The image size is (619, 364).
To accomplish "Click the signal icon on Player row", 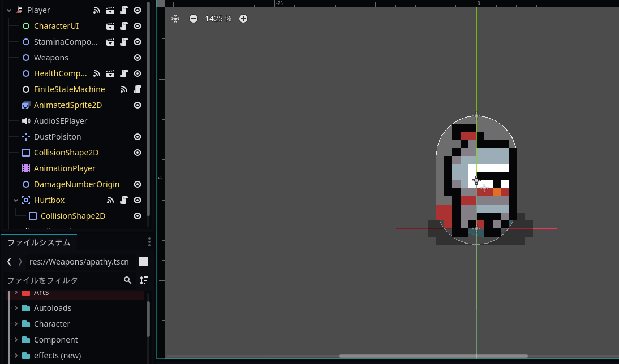I will coord(97,10).
